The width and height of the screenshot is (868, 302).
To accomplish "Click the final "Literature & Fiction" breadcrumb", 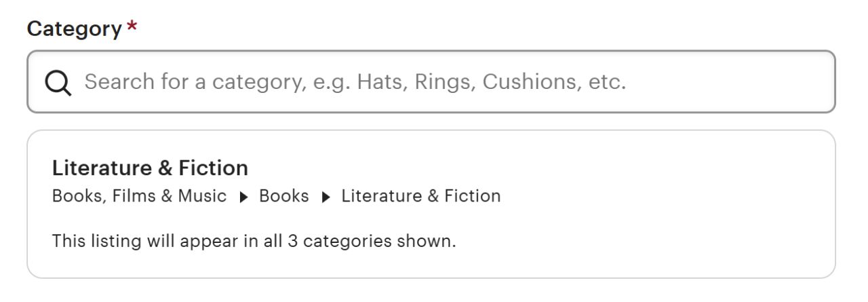I will click(x=420, y=196).
